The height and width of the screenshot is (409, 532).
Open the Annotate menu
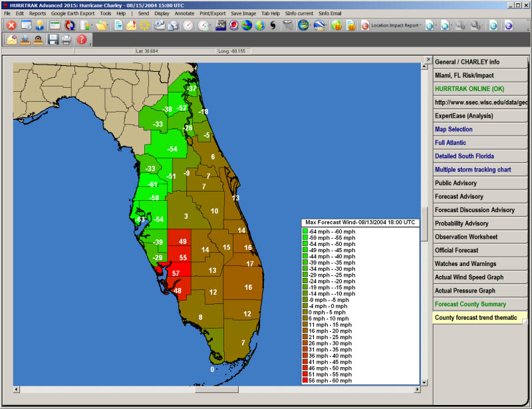point(184,13)
